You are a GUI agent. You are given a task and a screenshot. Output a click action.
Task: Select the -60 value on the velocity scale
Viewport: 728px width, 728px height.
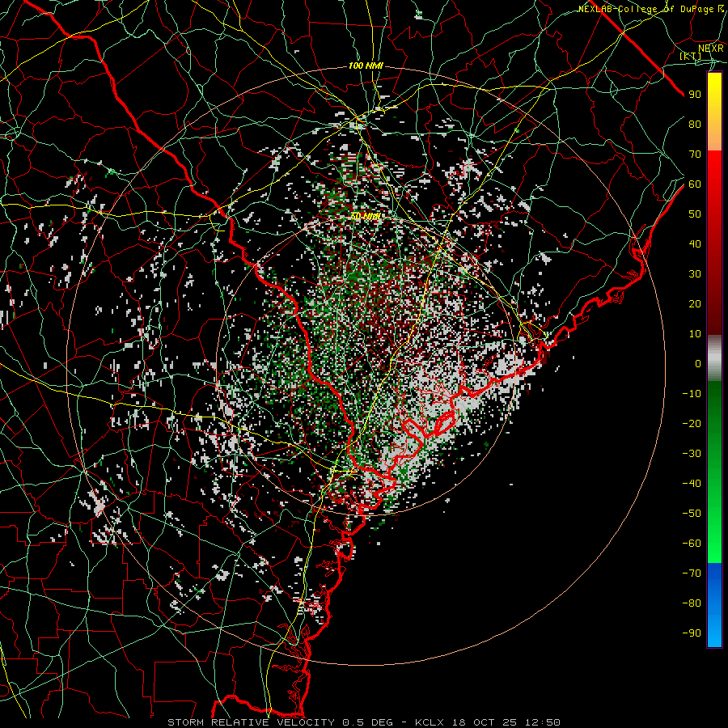click(692, 544)
